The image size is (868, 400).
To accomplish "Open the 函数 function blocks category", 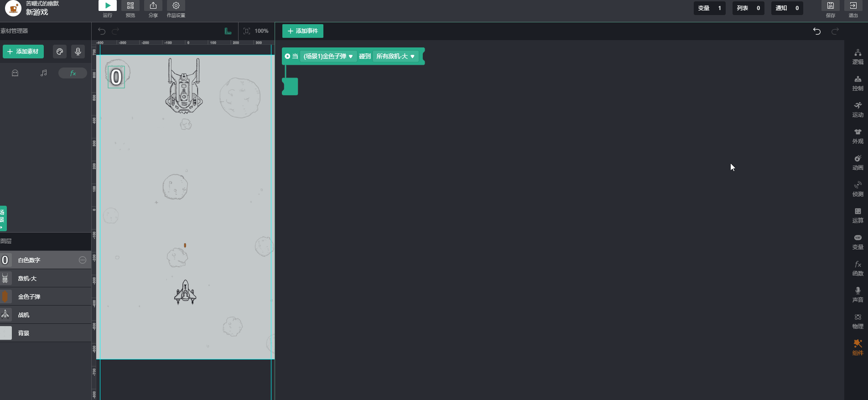I will coord(858,269).
